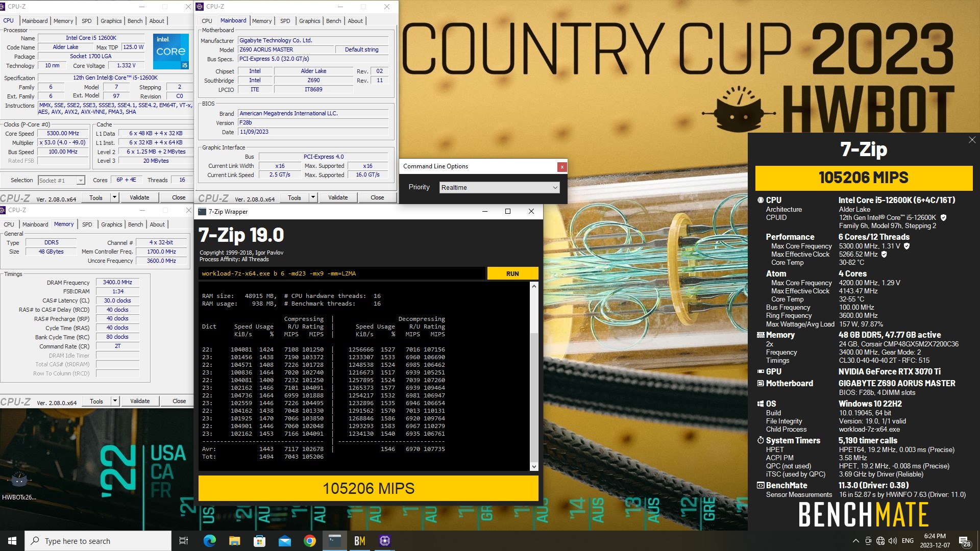Open Graphics tab in CPU-Z Mainboard window
The height and width of the screenshot is (551, 980).
309,21
